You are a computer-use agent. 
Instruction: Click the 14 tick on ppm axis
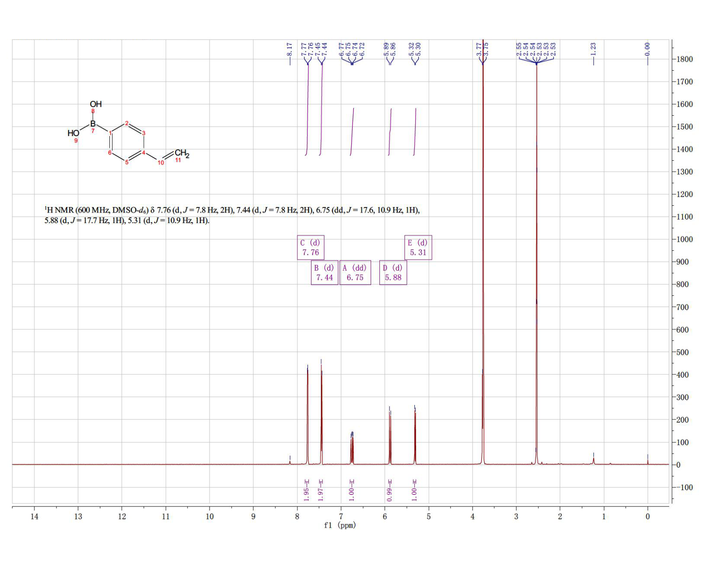click(34, 516)
